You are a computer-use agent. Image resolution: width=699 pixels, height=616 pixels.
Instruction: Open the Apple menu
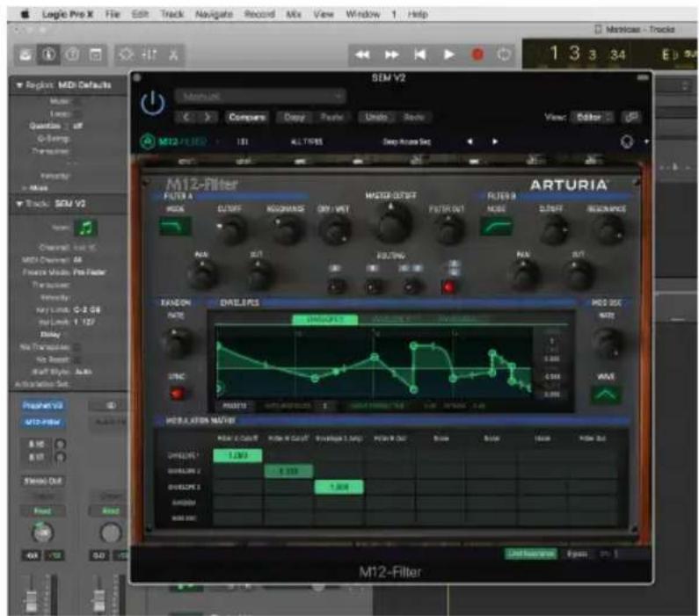tap(25, 14)
